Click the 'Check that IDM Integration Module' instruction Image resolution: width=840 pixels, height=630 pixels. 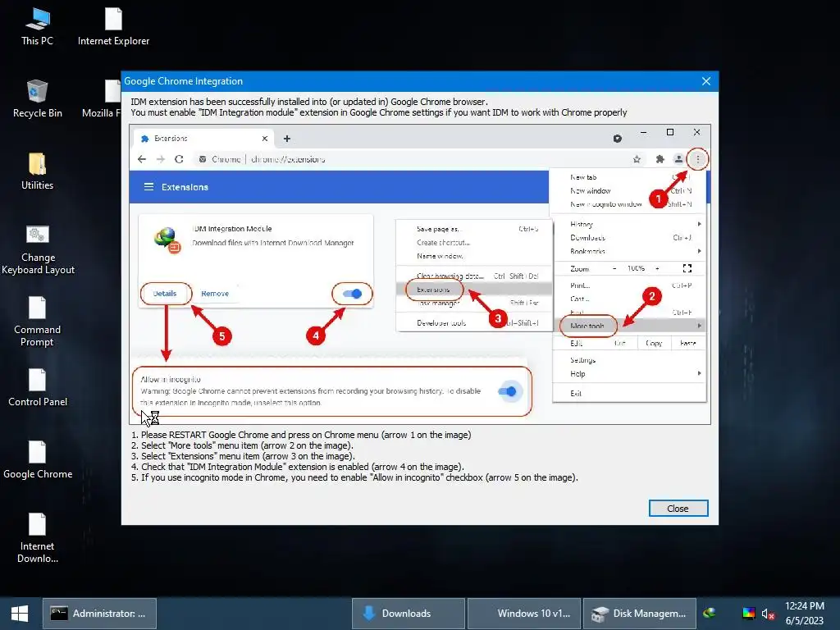coord(297,467)
